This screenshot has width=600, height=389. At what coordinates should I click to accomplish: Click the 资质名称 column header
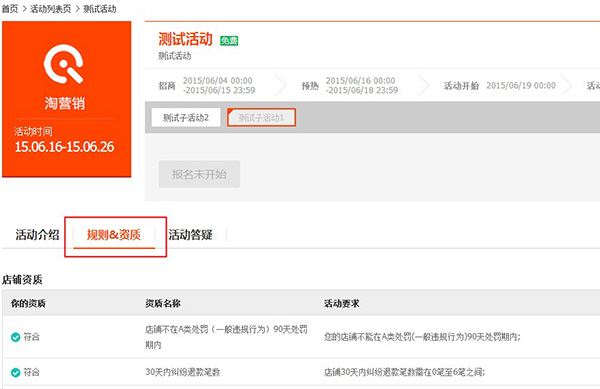point(163,303)
